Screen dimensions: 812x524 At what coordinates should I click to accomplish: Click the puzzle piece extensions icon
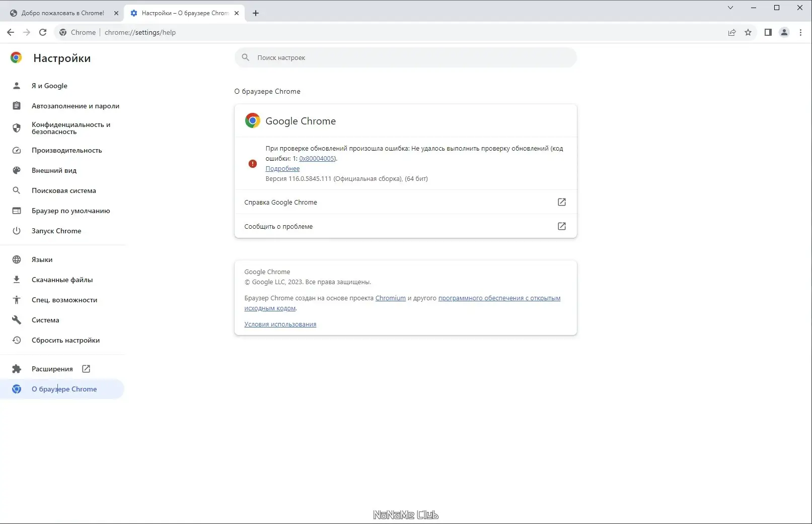coord(17,369)
